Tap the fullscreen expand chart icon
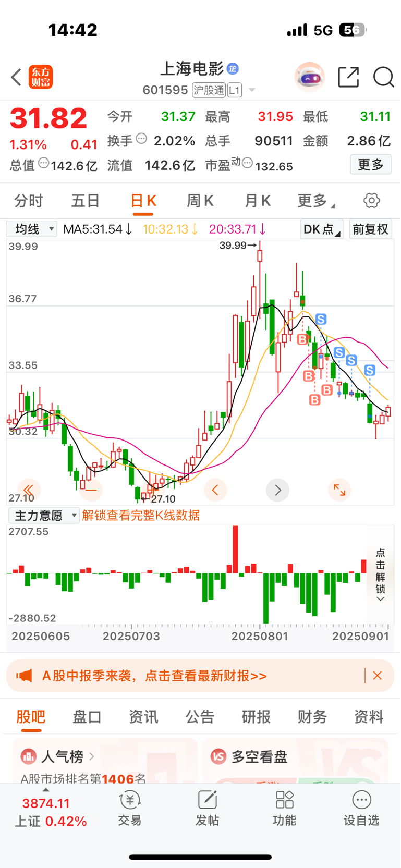Viewport: 401px width, 868px height. [339, 490]
